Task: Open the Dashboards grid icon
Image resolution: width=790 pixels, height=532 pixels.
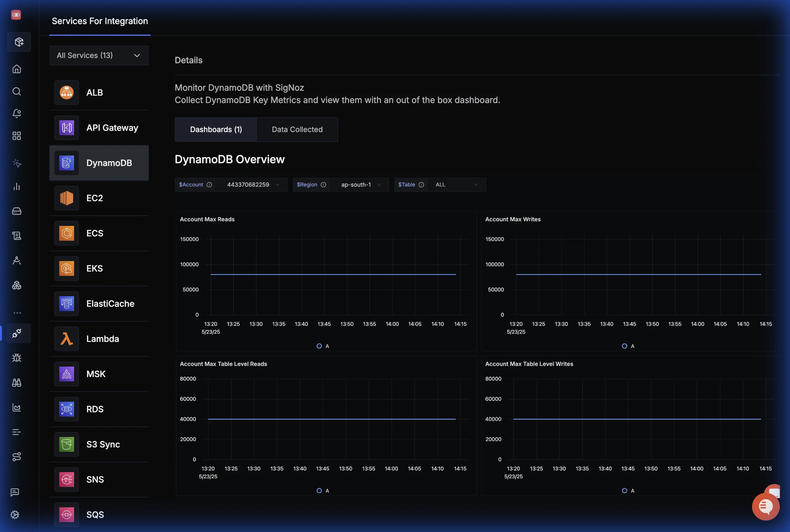Action: tap(17, 136)
